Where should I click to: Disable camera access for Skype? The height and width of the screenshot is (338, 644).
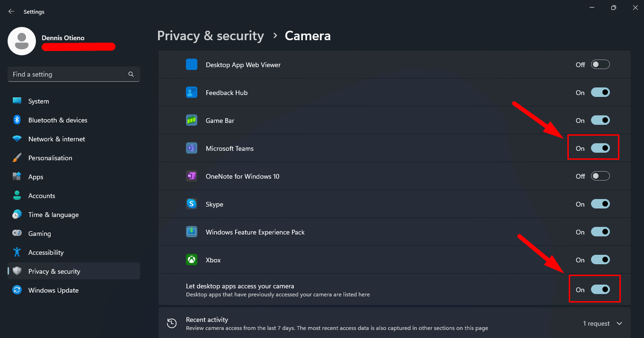600,204
